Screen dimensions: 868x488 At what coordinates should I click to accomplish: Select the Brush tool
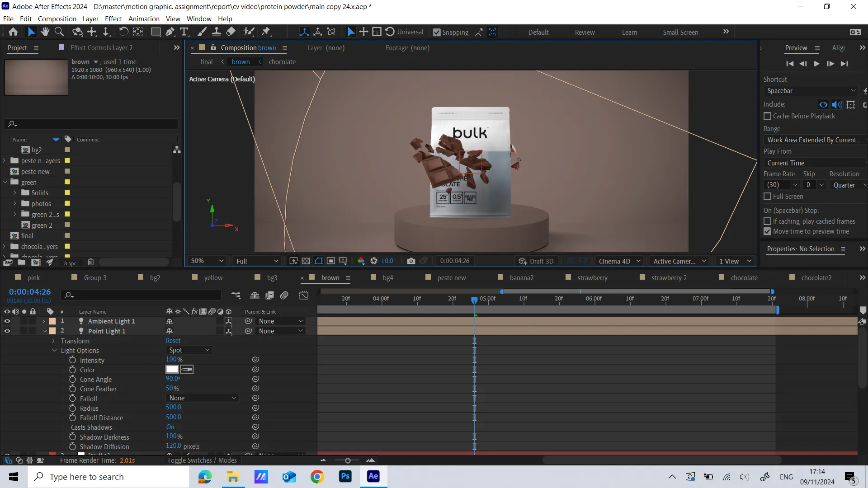(202, 32)
